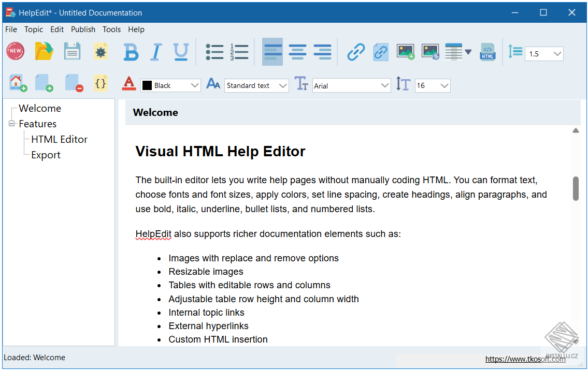Screen dimensions: 588x370
Task: Select the Export topic
Action: pos(46,155)
